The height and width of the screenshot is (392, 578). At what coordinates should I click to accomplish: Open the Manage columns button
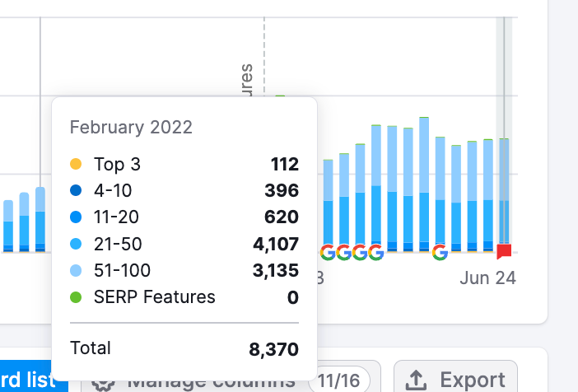195,380
